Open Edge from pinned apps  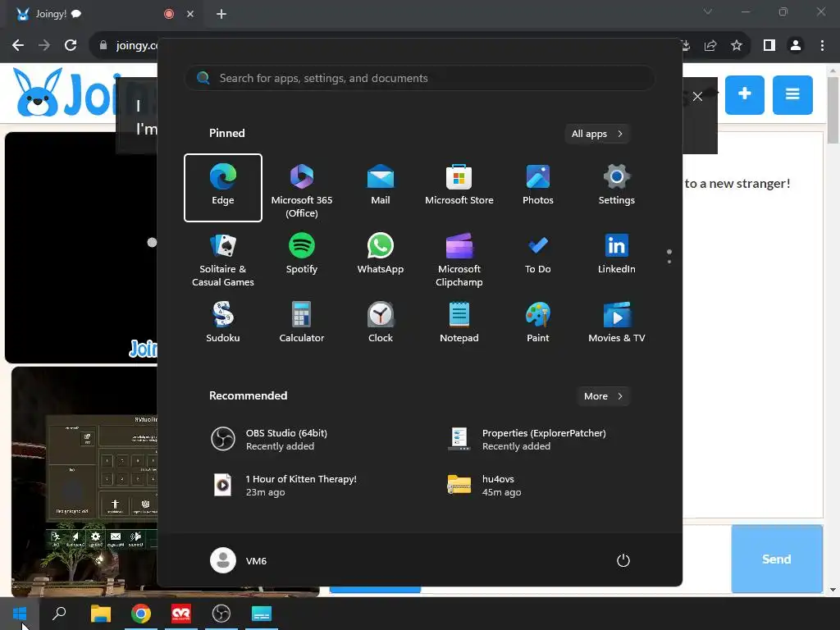pos(223,188)
